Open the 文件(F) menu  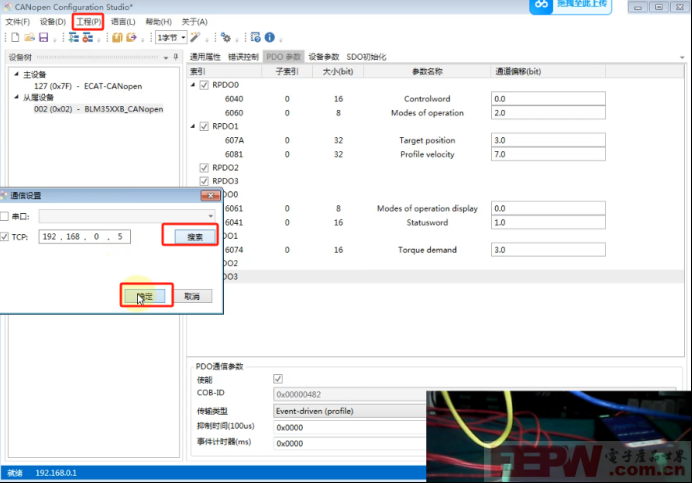[x=18, y=22]
